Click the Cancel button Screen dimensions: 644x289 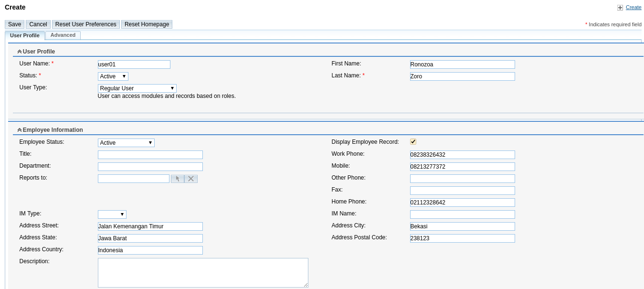[x=38, y=24]
